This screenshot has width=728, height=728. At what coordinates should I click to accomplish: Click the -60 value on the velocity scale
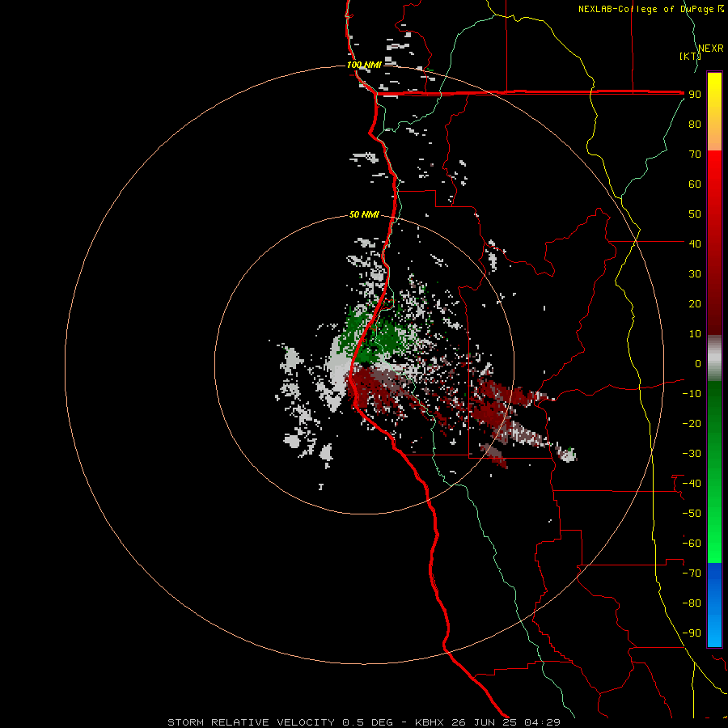coord(692,544)
